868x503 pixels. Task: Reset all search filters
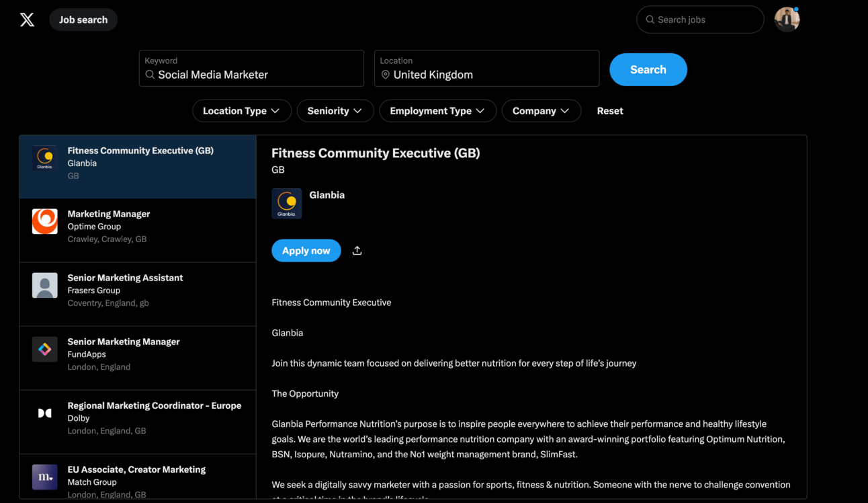[x=610, y=111]
